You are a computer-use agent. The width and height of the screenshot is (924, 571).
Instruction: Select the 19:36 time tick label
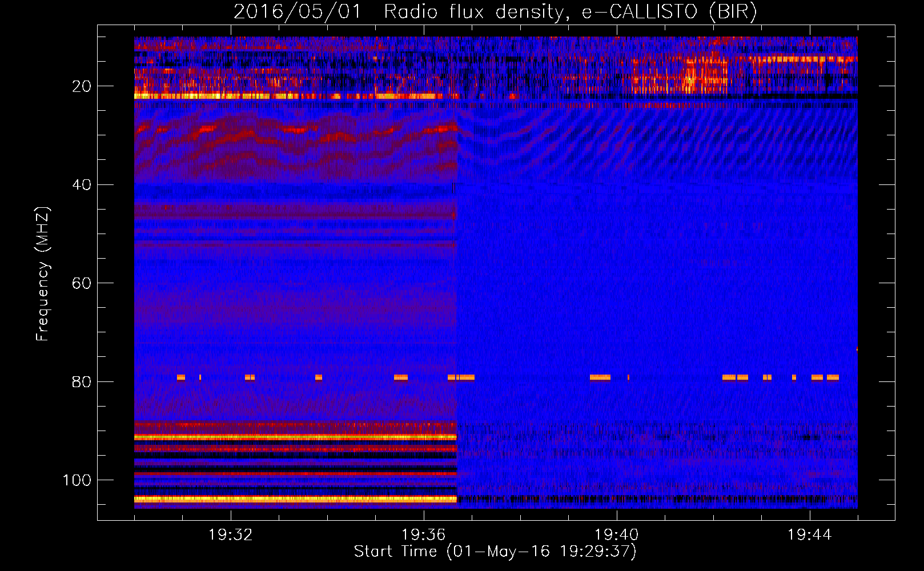424,535
